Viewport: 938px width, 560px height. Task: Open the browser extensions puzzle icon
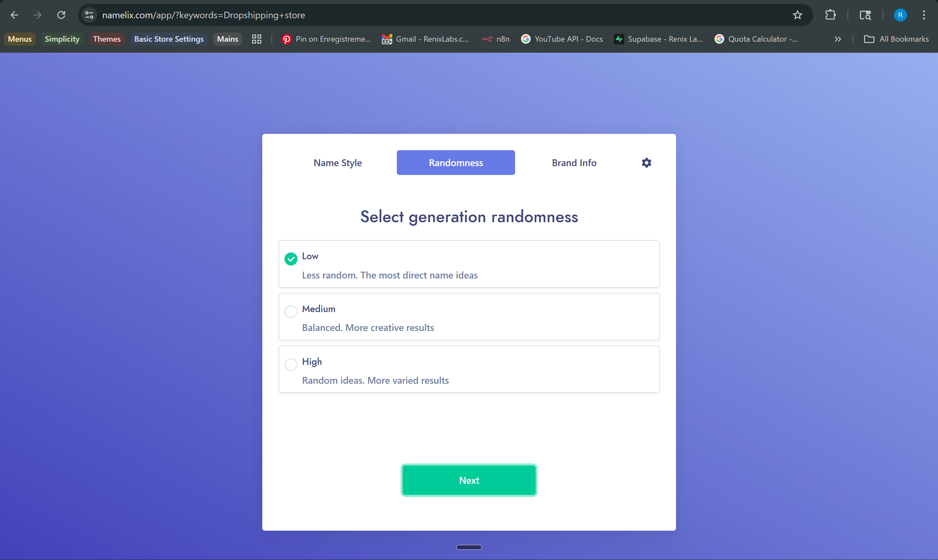click(x=830, y=15)
